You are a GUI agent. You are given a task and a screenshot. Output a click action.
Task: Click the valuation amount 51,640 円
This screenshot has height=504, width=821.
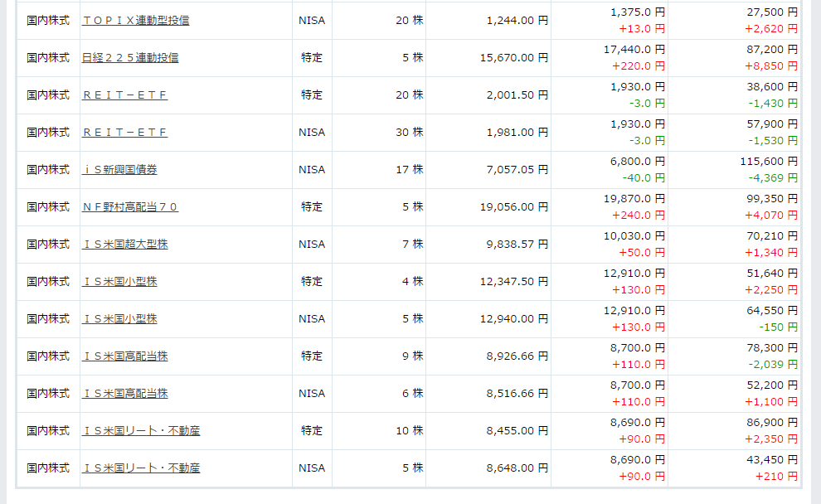point(772,274)
